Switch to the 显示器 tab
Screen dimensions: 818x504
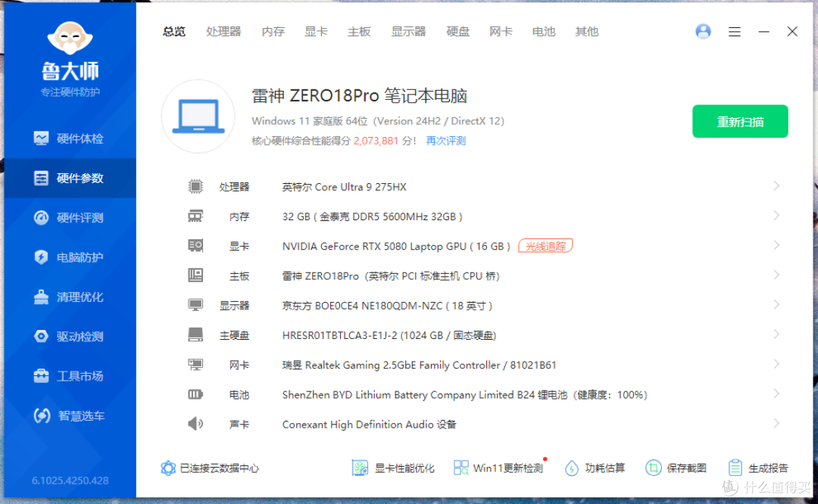pyautogui.click(x=408, y=32)
